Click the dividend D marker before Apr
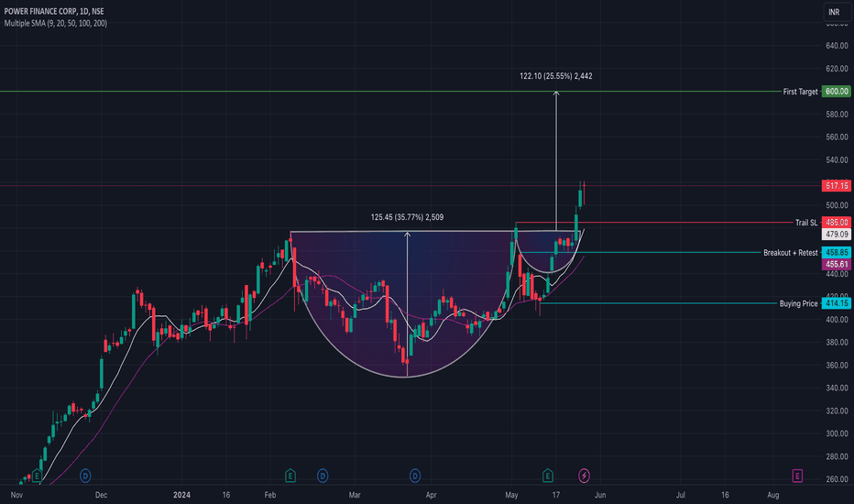854x504 pixels. [414, 476]
